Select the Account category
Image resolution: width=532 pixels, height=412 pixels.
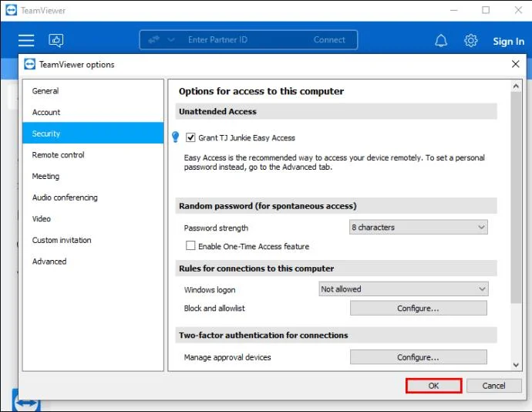93,112
